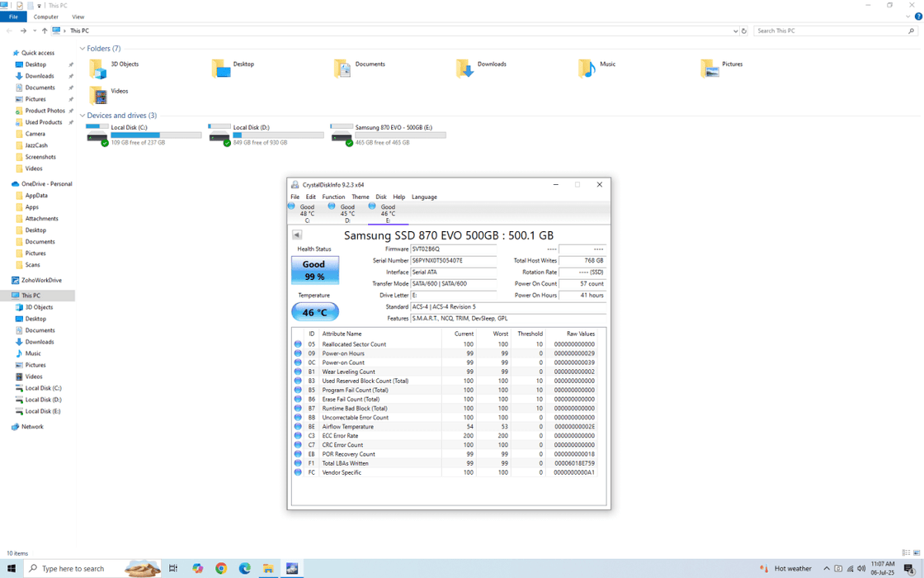Collapse the Folders (7) section
This screenshot has width=924, height=578.
82,49
